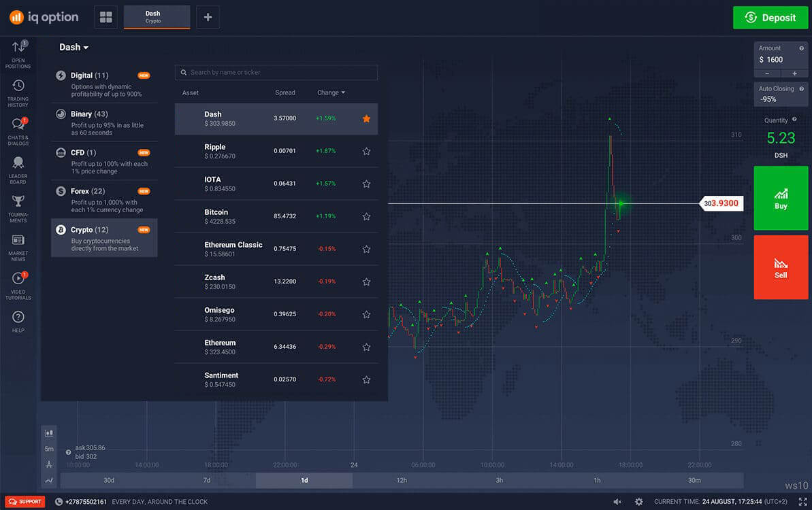
Task: Click the Amount help question icon
Action: point(801,48)
